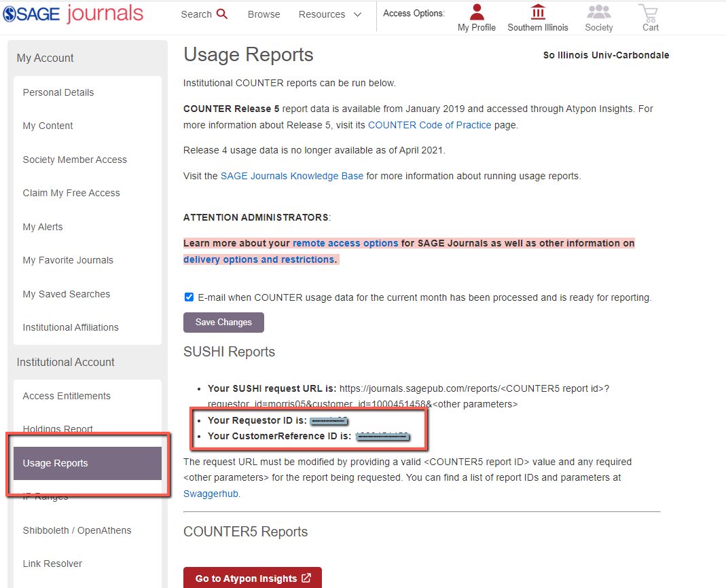This screenshot has height=588, width=726.
Task: Click the Search text in header
Action: pos(196,14)
